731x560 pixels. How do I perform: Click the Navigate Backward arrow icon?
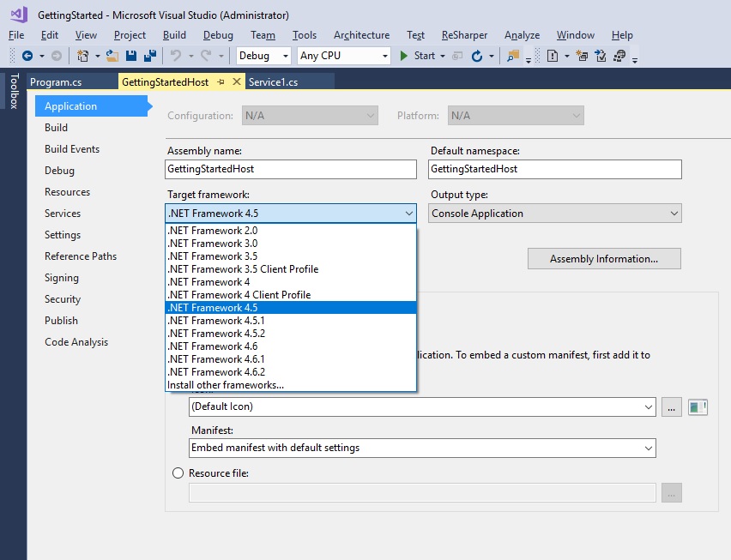(27, 56)
